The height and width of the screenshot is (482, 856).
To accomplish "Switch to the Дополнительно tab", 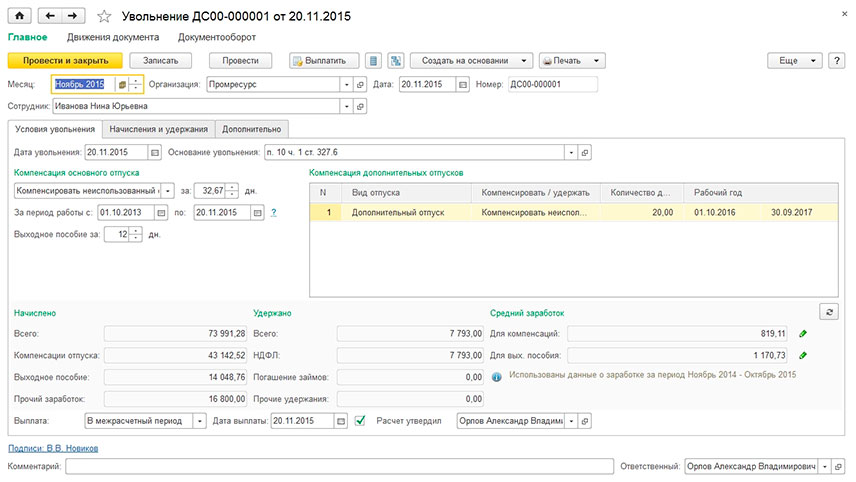I will click(252, 129).
